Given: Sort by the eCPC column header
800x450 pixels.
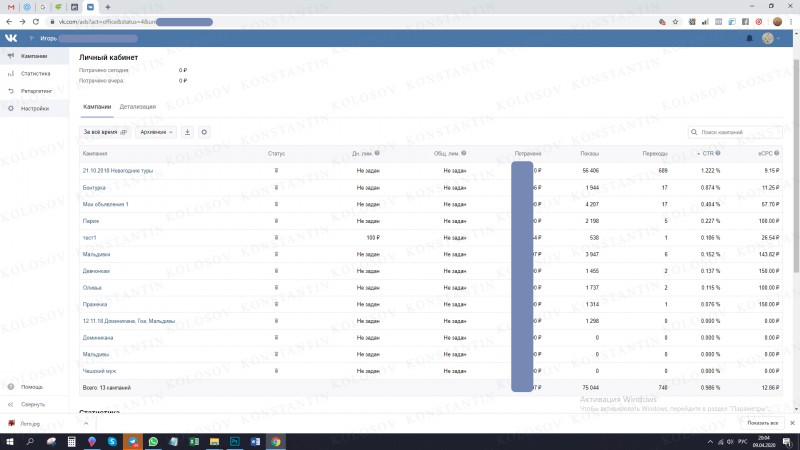Looking at the screenshot, I should point(765,154).
